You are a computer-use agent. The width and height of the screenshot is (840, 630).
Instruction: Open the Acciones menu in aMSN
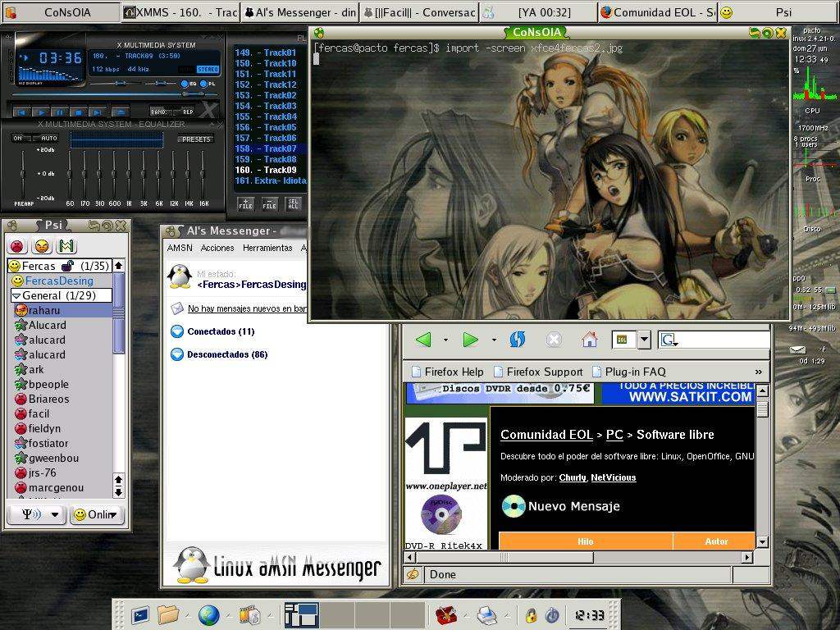click(217, 248)
